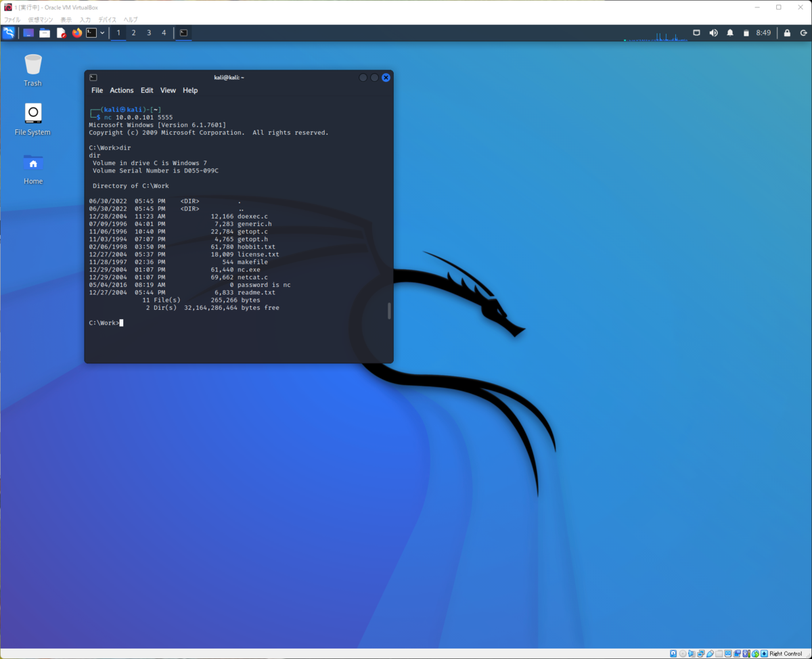Select the Home folder desktop icon
This screenshot has height=659, width=812.
pyautogui.click(x=32, y=168)
